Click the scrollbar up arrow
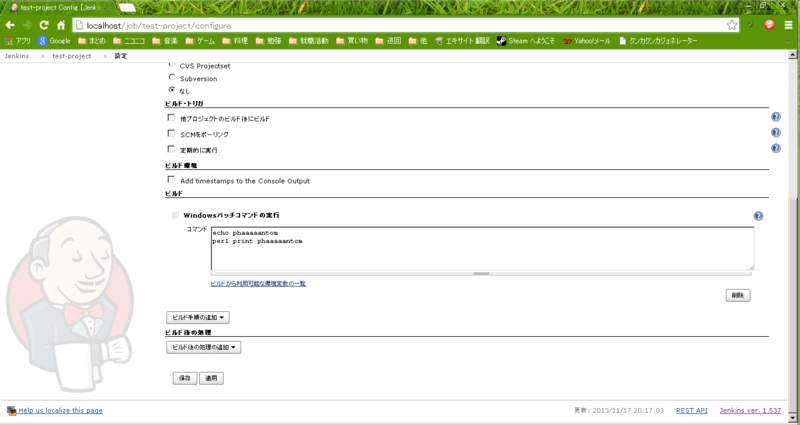The width and height of the screenshot is (800, 425). [x=792, y=55]
